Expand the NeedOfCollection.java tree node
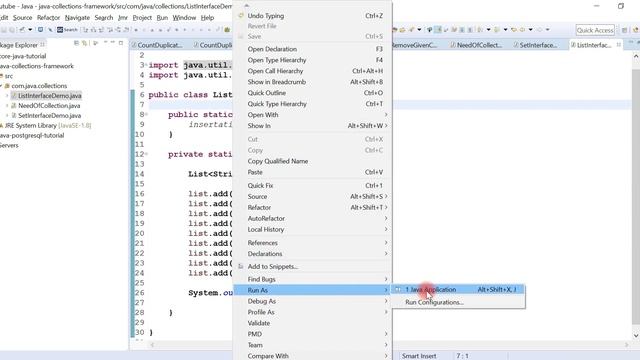Screen dimensions: 640x360 pyautogui.click(x=7, y=105)
